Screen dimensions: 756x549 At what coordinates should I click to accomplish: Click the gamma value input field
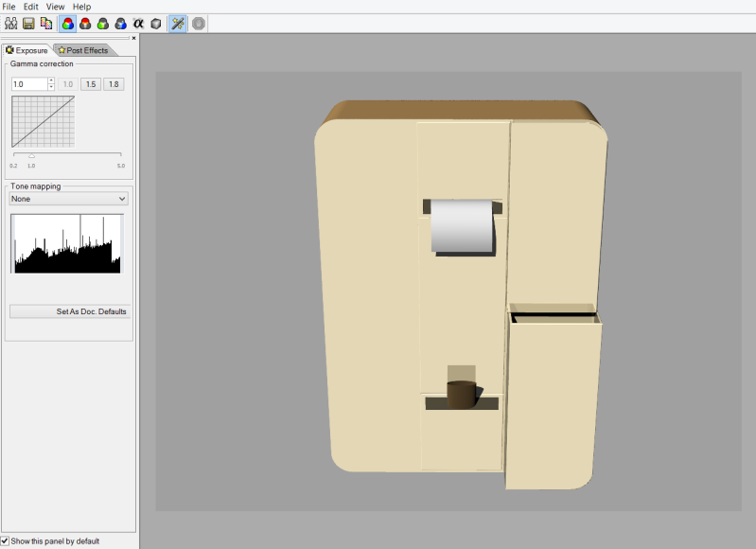[28, 84]
